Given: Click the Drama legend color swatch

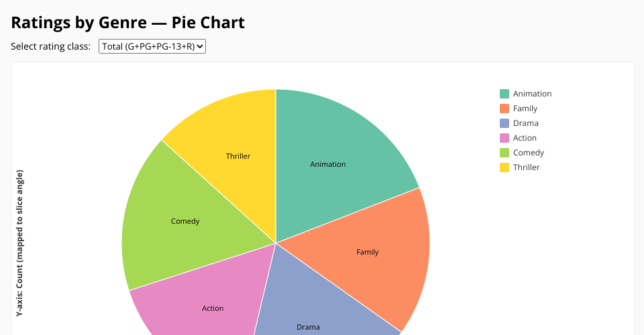Looking at the screenshot, I should (504, 123).
